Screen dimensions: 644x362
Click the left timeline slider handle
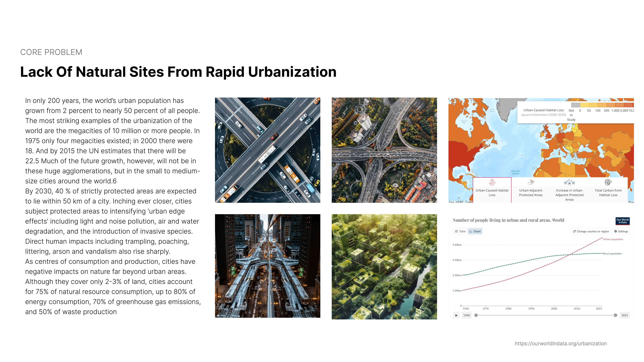click(476, 315)
